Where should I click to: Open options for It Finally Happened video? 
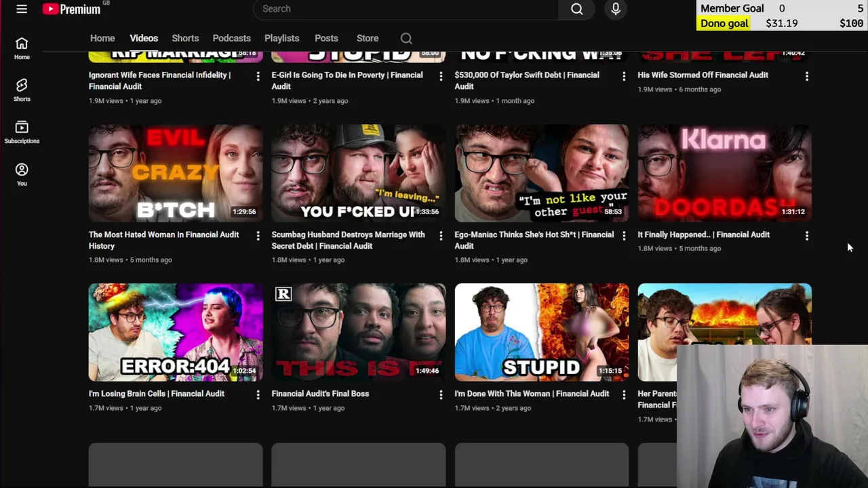(x=807, y=236)
